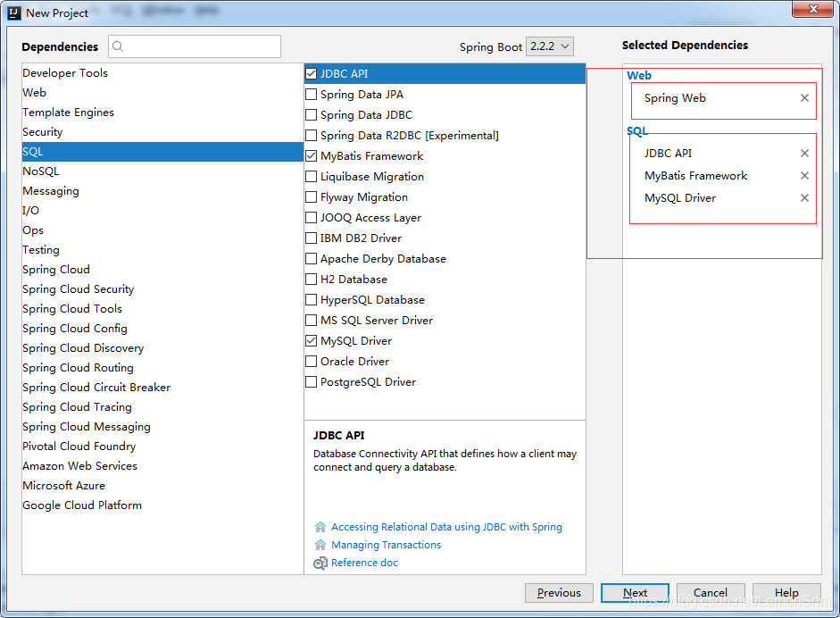Select Developer Tools category
This screenshot has height=618, width=840.
pos(162,73)
